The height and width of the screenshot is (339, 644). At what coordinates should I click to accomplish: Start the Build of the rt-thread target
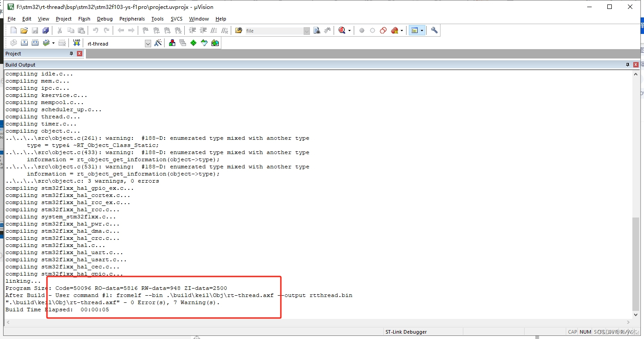[x=24, y=43]
